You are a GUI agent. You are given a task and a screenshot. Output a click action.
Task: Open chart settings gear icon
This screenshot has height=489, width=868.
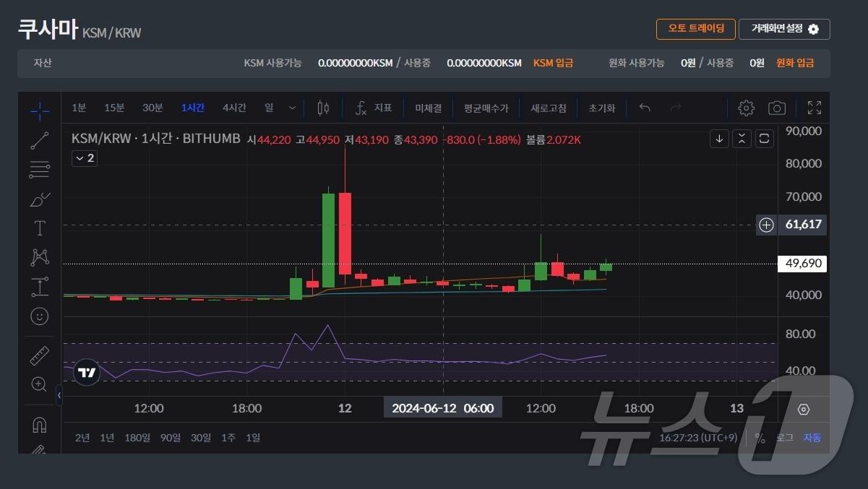coord(746,108)
